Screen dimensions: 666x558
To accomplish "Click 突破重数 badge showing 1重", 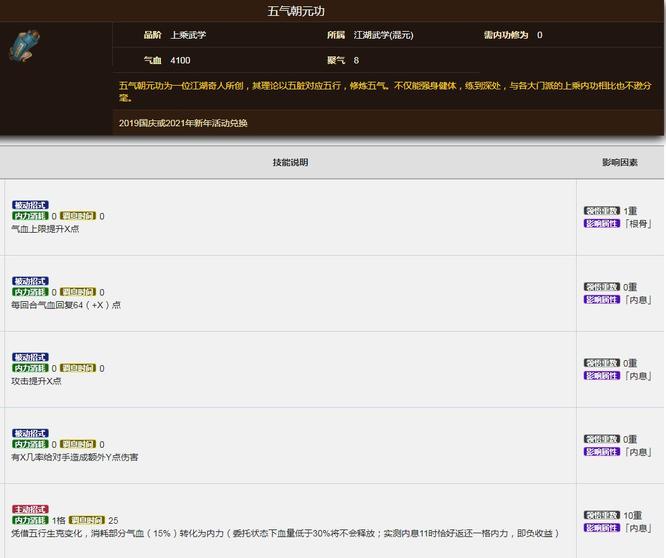I will click(x=602, y=211).
